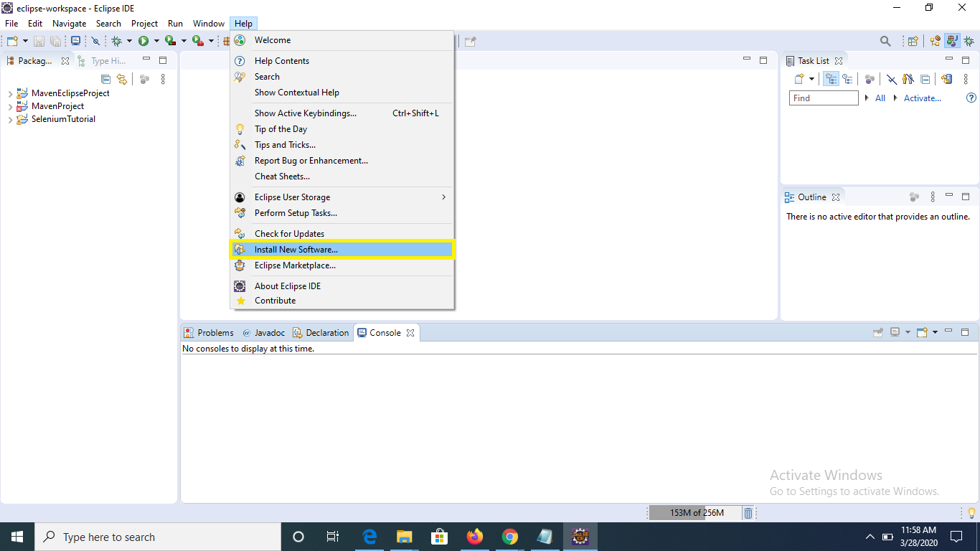Run garbage collector trash icon
Image resolution: width=980 pixels, height=551 pixels.
pos(748,513)
